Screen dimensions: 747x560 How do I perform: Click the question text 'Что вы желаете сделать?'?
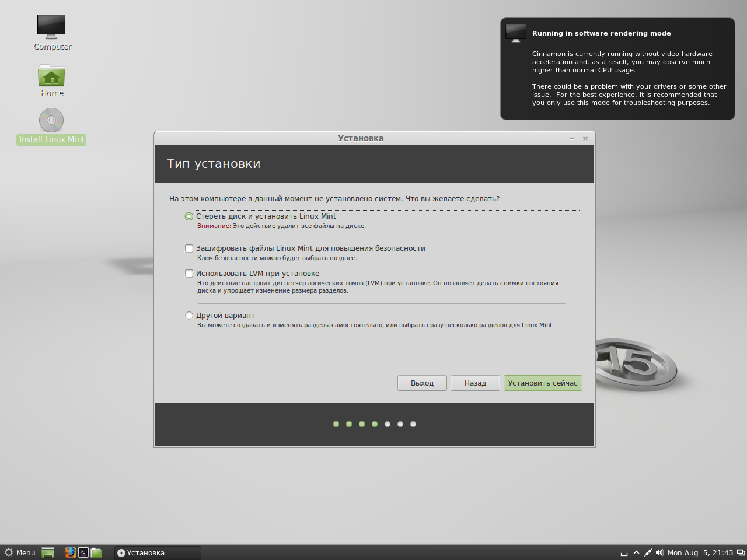point(452,199)
